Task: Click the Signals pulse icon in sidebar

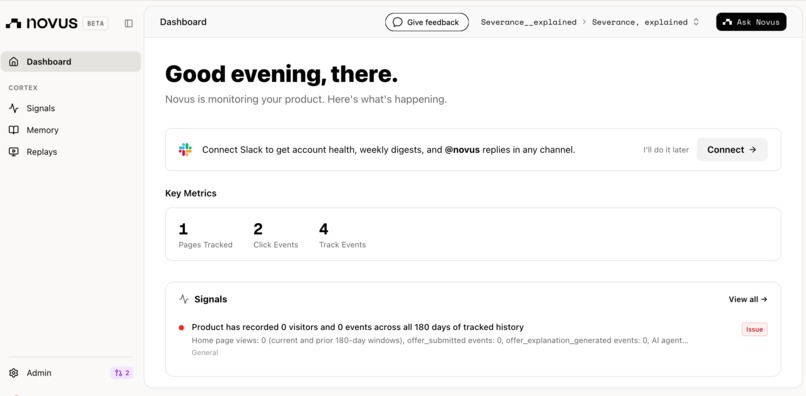Action: 14,109
